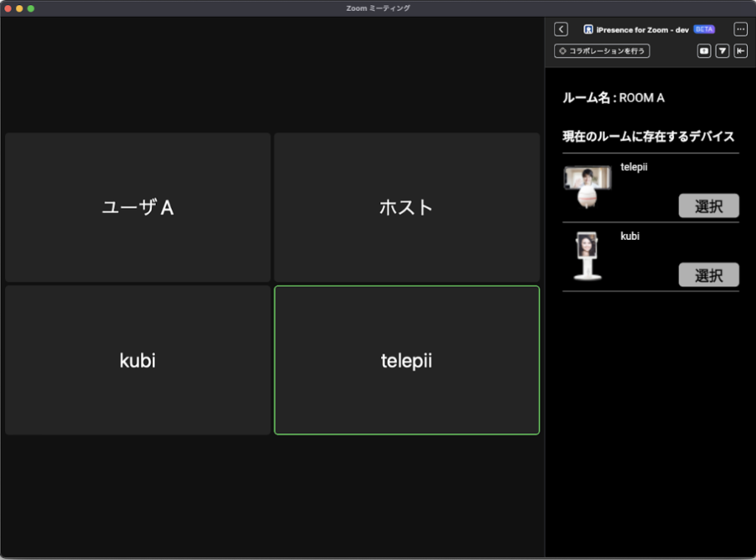
Task: Maximize the Zoom meeting window
Action: click(31, 8)
